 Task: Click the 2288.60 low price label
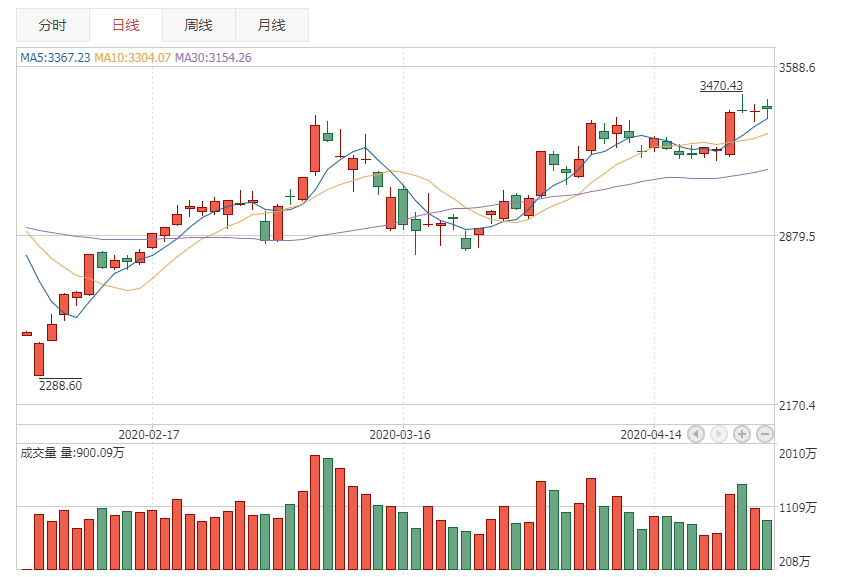60,386
